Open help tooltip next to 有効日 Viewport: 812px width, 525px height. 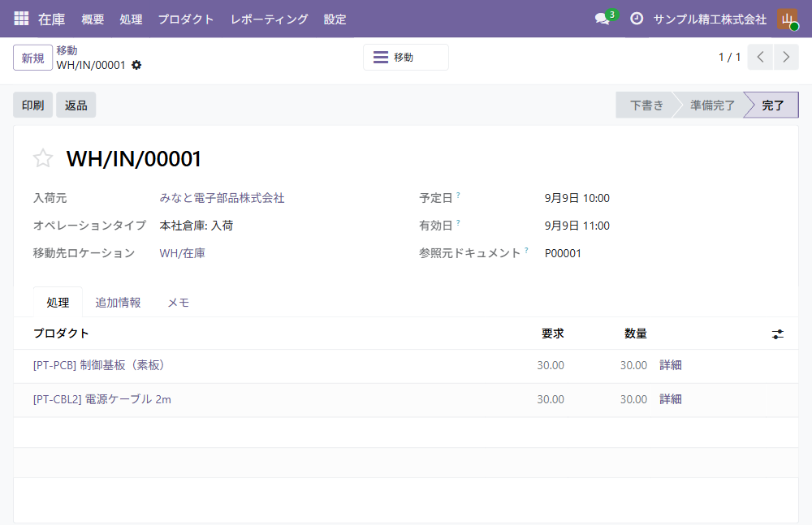click(458, 222)
